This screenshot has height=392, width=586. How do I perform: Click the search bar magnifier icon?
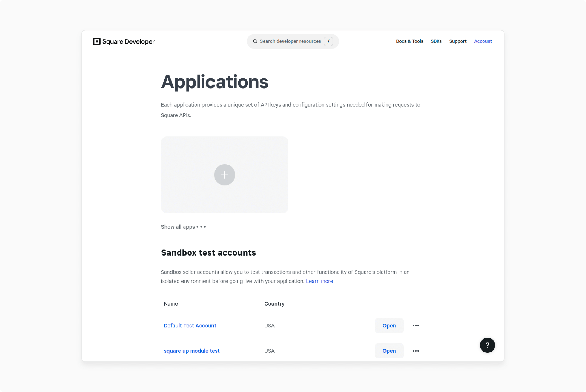point(255,41)
